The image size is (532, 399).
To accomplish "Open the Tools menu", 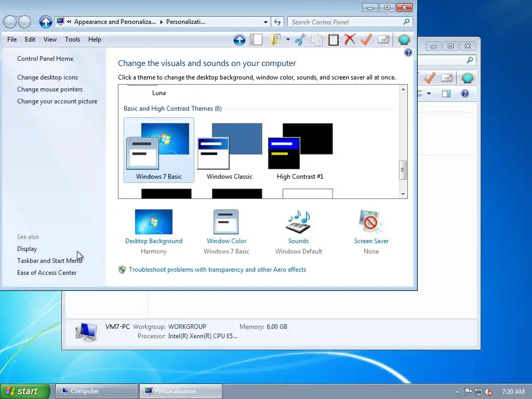I will pos(73,39).
